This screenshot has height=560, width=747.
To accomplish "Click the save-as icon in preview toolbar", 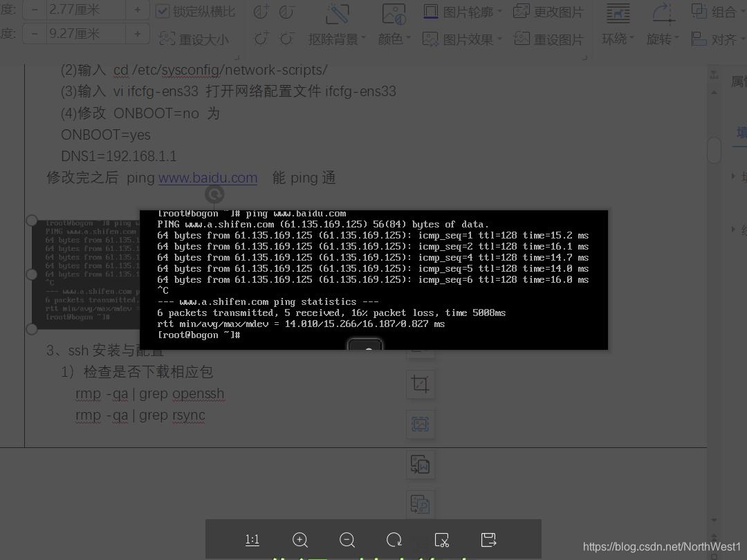I will [x=488, y=540].
